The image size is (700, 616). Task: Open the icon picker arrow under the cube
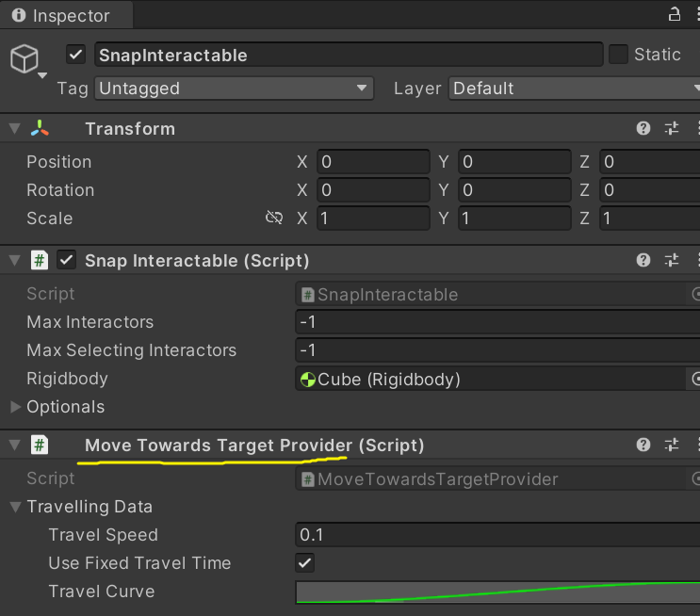pyautogui.click(x=42, y=75)
